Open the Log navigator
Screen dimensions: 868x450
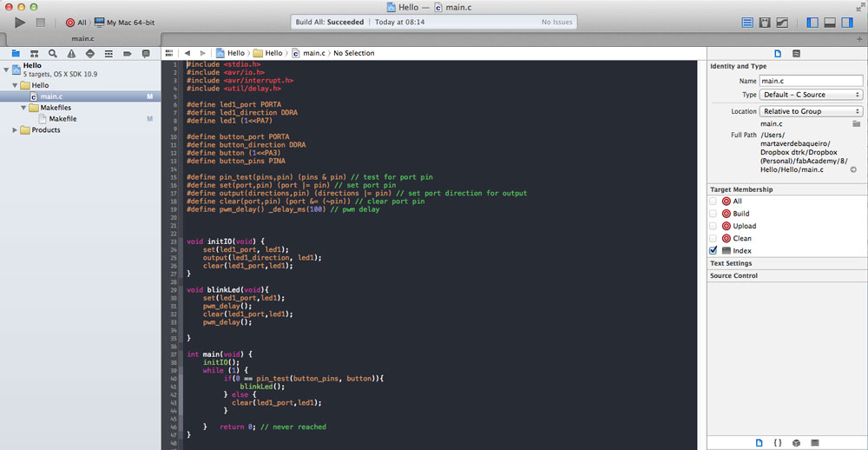point(146,54)
